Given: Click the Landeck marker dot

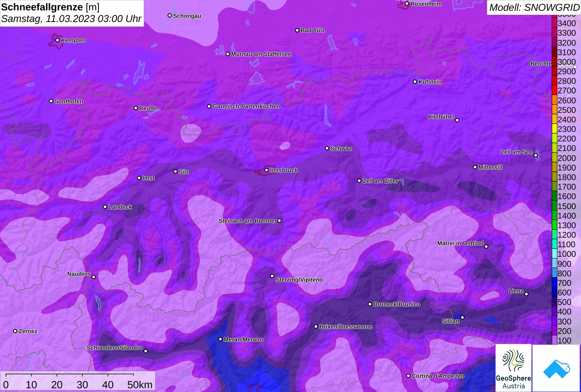Looking at the screenshot, I should [105, 207].
